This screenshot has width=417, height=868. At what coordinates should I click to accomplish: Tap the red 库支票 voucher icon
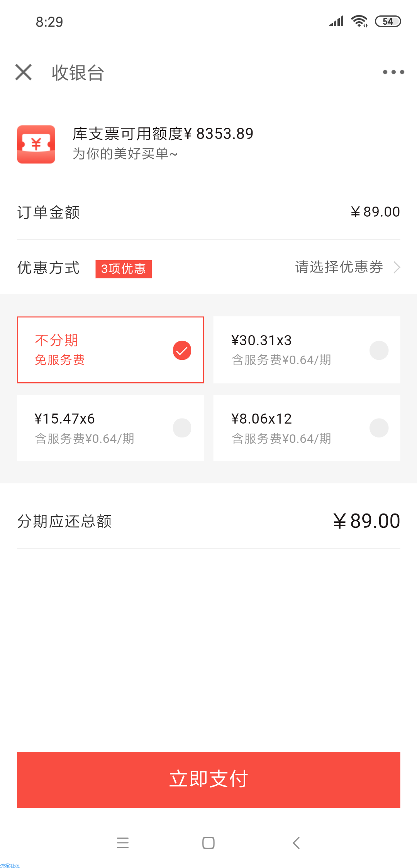(x=36, y=144)
